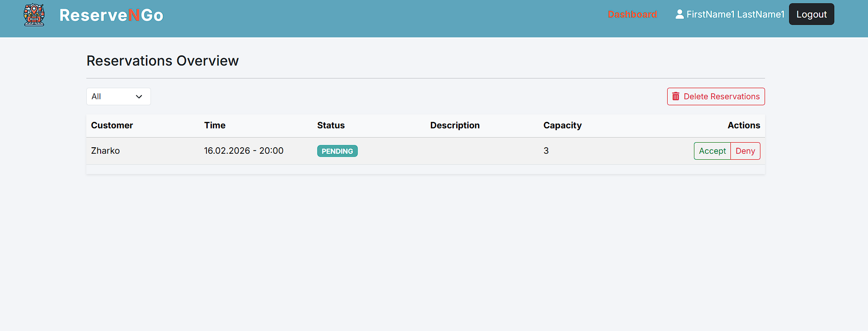
Task: Click the capacity value 3 cell
Action: click(x=546, y=151)
